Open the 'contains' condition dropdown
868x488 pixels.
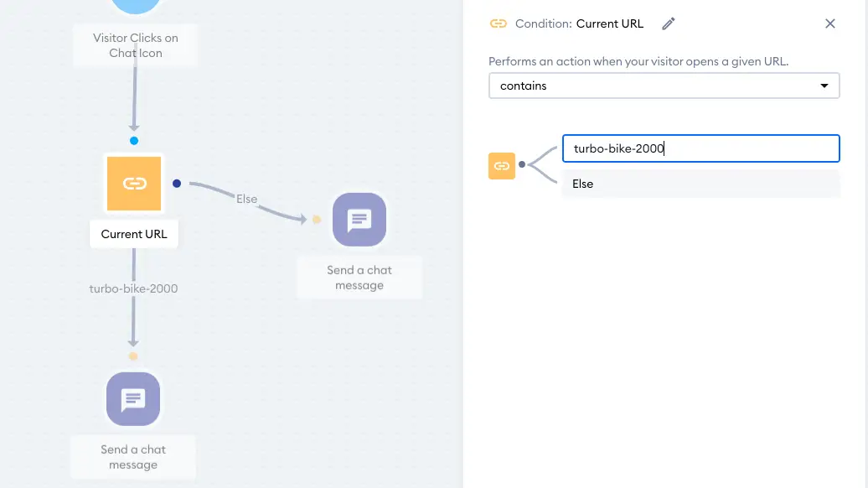[x=664, y=86]
